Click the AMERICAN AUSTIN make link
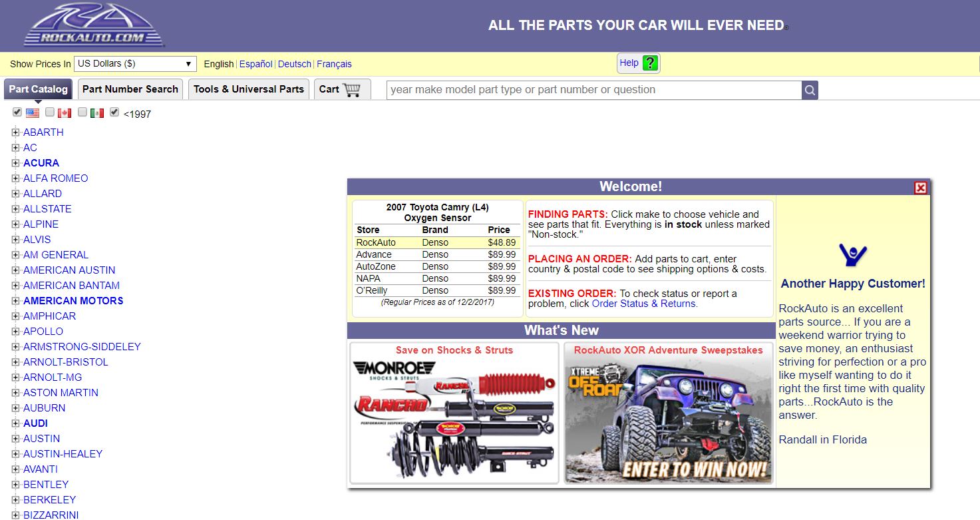This screenshot has height=520, width=980. [69, 270]
